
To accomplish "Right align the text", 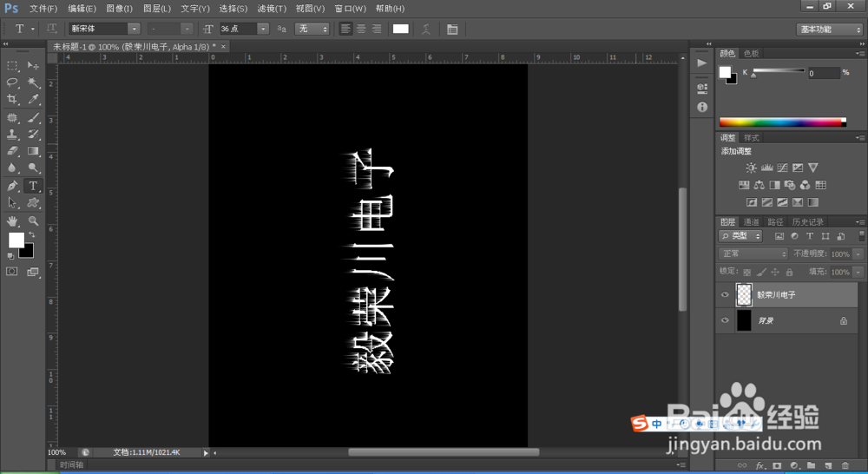I will 377,29.
